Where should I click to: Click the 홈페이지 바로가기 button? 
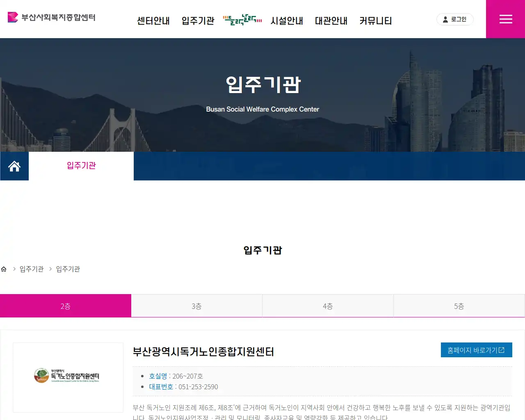tap(476, 349)
